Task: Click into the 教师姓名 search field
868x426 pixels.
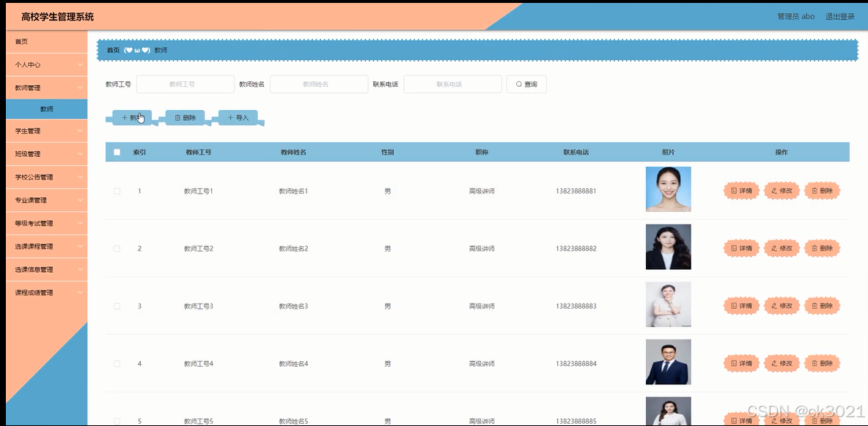Action: (x=319, y=84)
